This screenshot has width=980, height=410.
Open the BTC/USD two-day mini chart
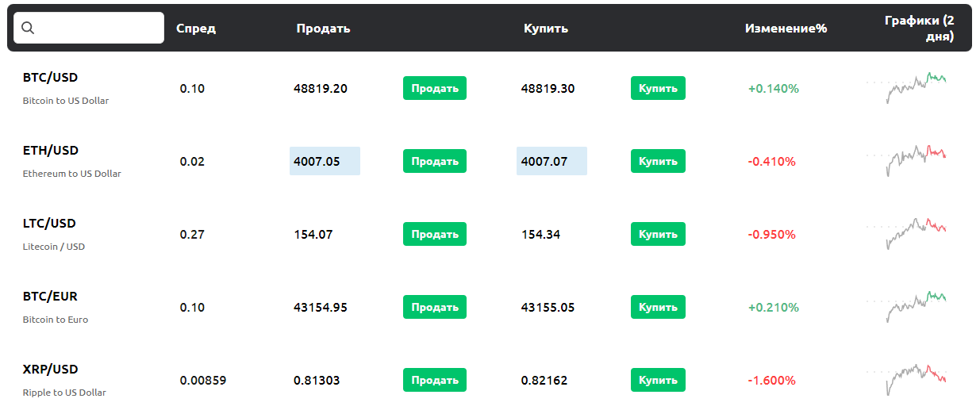906,87
